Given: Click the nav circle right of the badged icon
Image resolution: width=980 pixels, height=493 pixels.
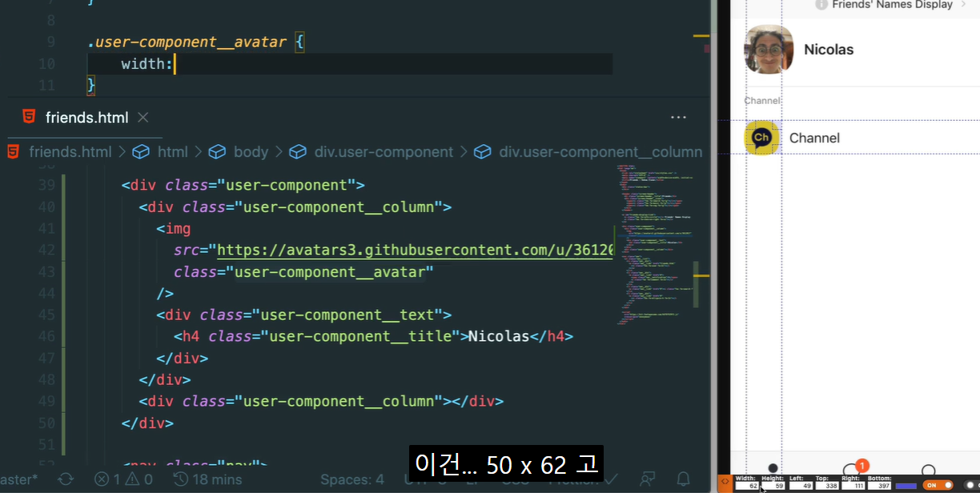Looking at the screenshot, I should pos(928,471).
